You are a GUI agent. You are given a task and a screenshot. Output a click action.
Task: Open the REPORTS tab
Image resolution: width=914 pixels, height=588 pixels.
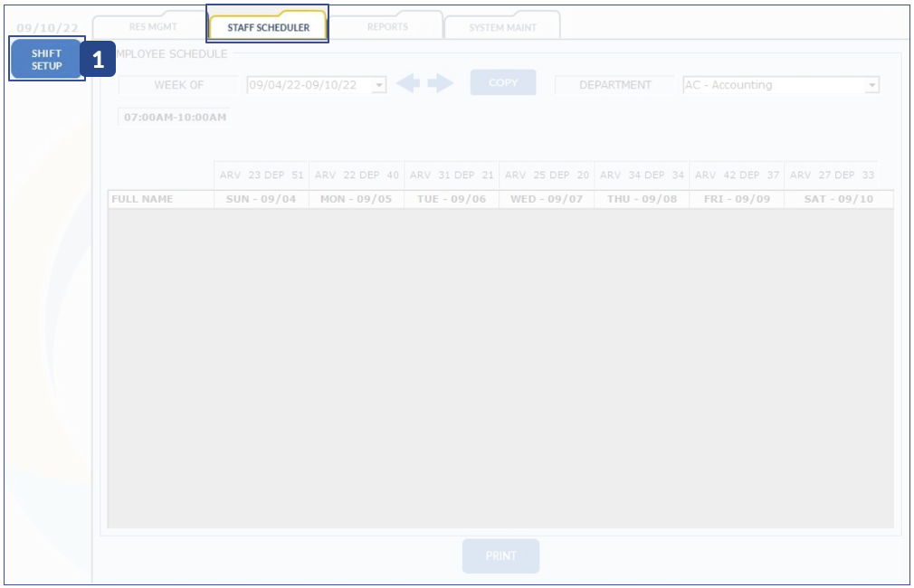point(386,27)
